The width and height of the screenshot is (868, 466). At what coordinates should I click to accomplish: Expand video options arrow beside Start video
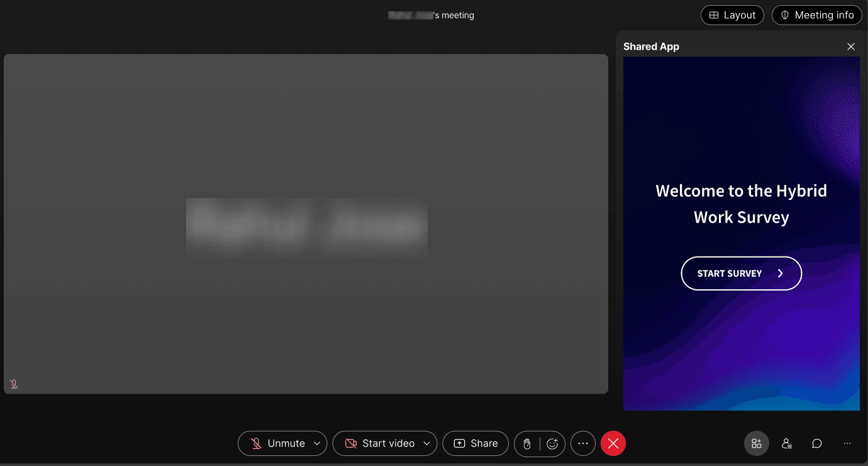(x=426, y=443)
